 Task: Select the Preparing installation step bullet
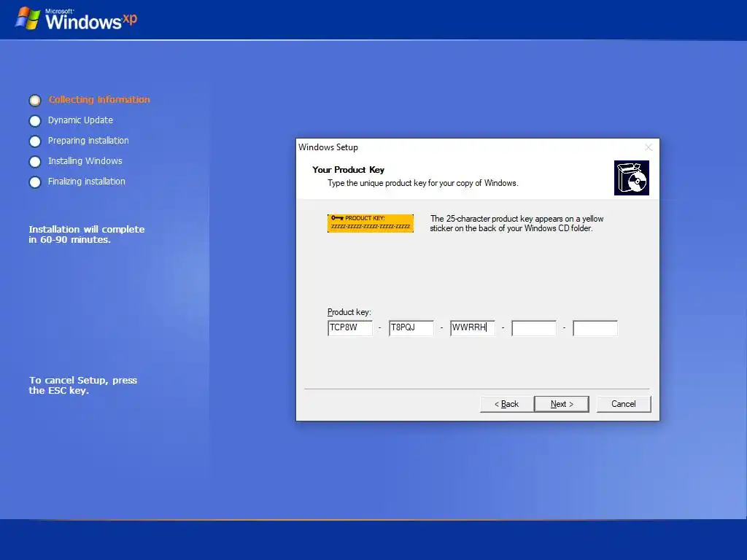[x=35, y=141]
